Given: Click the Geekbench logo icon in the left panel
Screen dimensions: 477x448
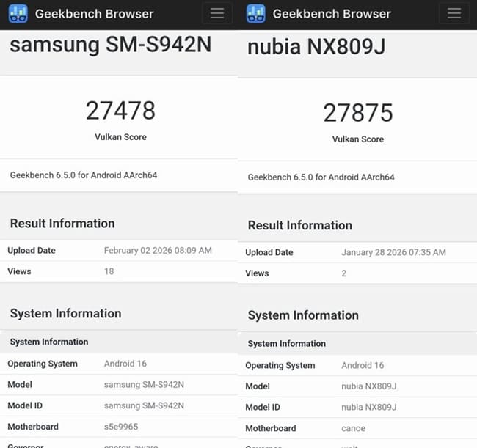Looking at the screenshot, I should coord(18,14).
